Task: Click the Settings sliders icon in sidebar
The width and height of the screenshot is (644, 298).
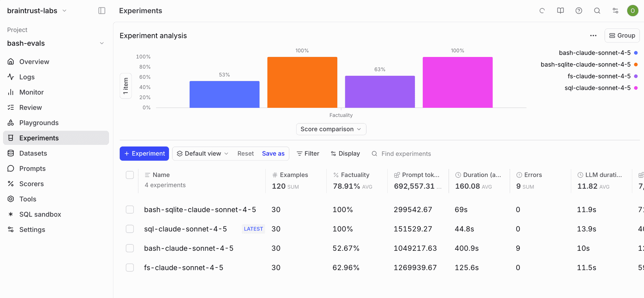Action: 11,229
